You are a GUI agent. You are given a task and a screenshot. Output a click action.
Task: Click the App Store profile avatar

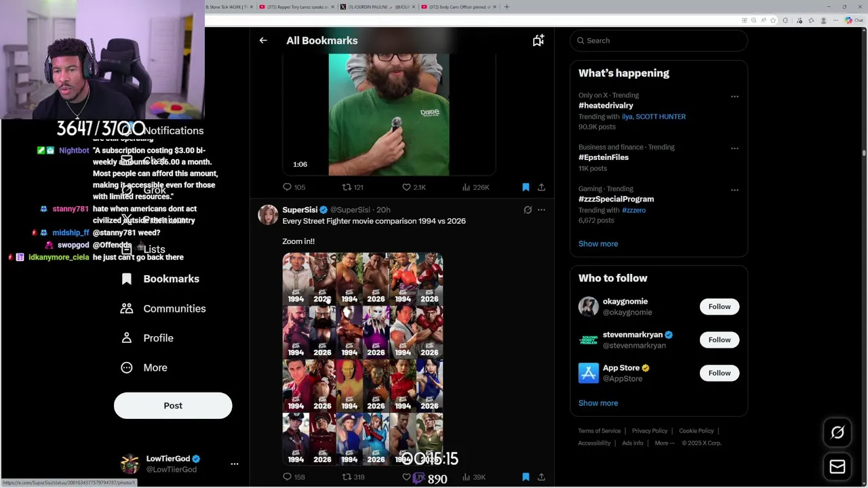point(589,373)
